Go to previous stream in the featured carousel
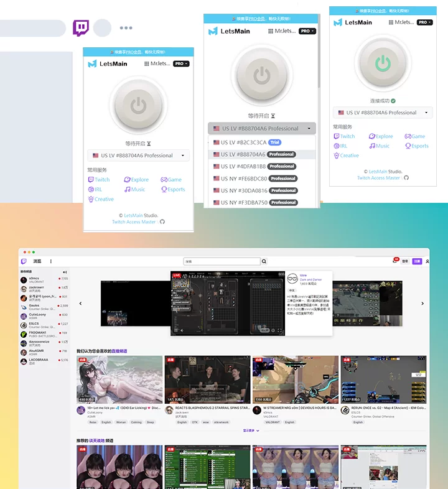 [80, 304]
